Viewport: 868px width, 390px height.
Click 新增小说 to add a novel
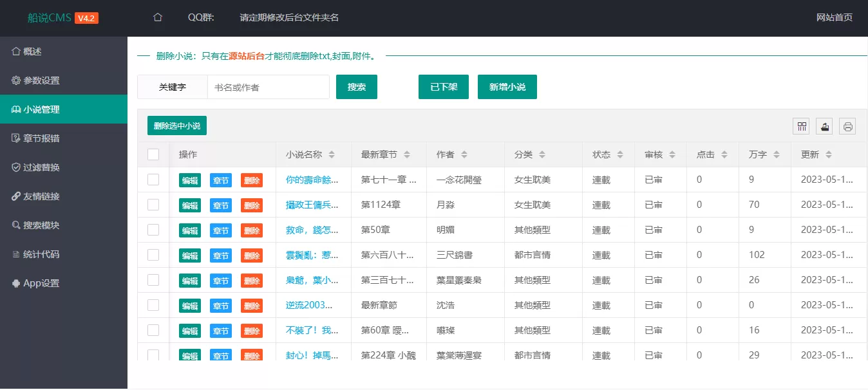[507, 86]
